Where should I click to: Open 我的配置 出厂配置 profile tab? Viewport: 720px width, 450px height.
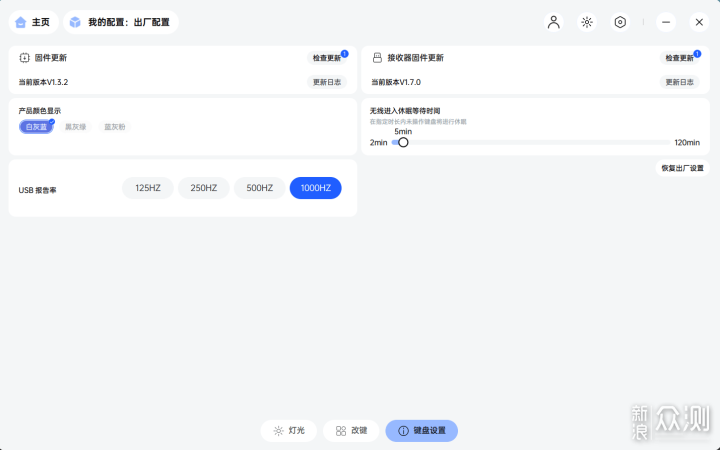pyautogui.click(x=121, y=22)
